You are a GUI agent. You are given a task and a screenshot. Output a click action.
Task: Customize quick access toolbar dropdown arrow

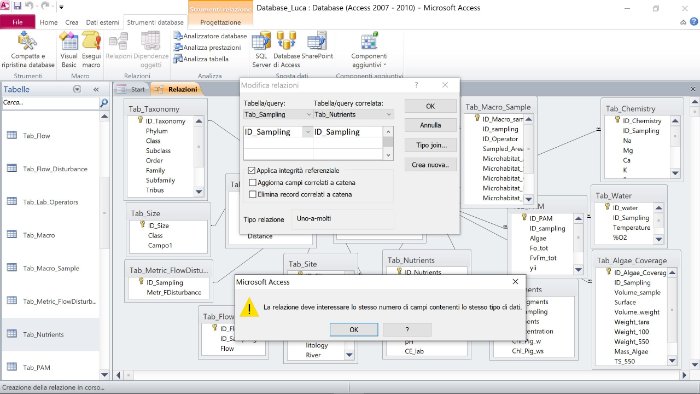coord(62,7)
